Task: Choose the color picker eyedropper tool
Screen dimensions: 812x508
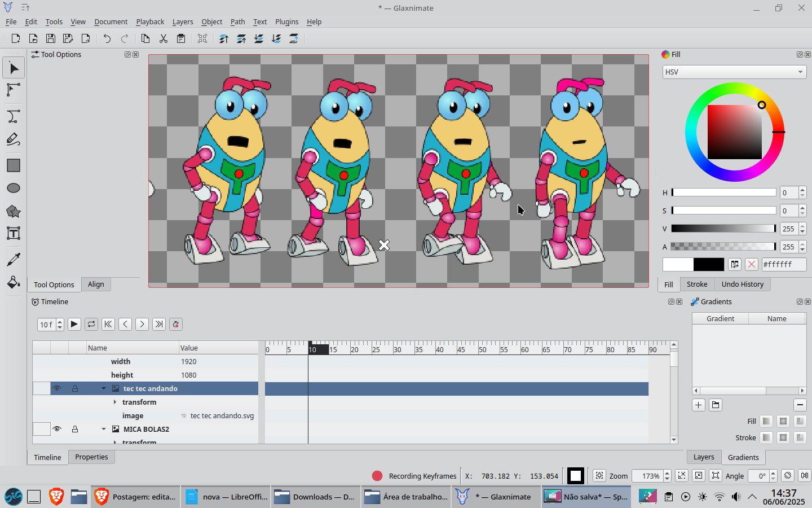Action: [x=14, y=259]
